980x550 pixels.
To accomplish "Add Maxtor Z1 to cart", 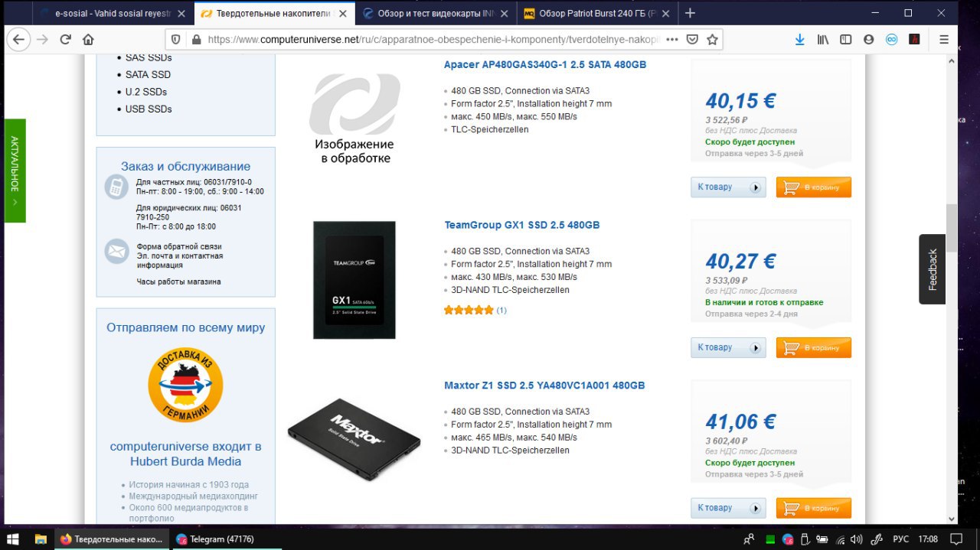I will click(814, 508).
